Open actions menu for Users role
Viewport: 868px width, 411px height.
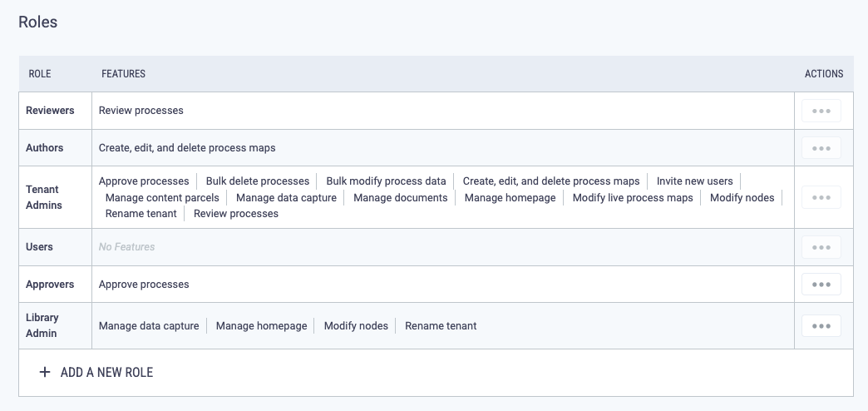pyautogui.click(x=821, y=247)
